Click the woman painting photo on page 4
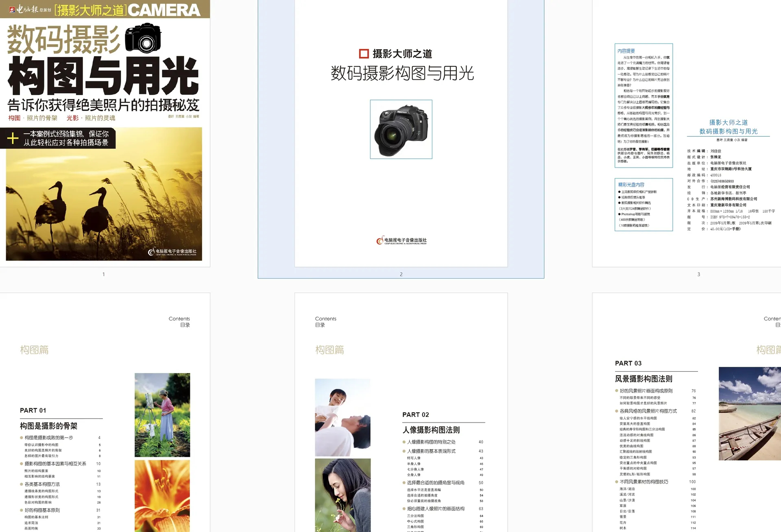Screen dimensions: 781x532 pos(162,415)
